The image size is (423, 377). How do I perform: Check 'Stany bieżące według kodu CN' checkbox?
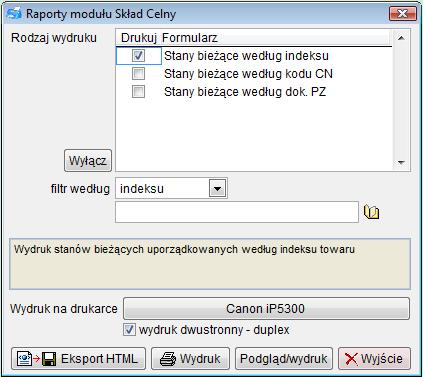[138, 73]
